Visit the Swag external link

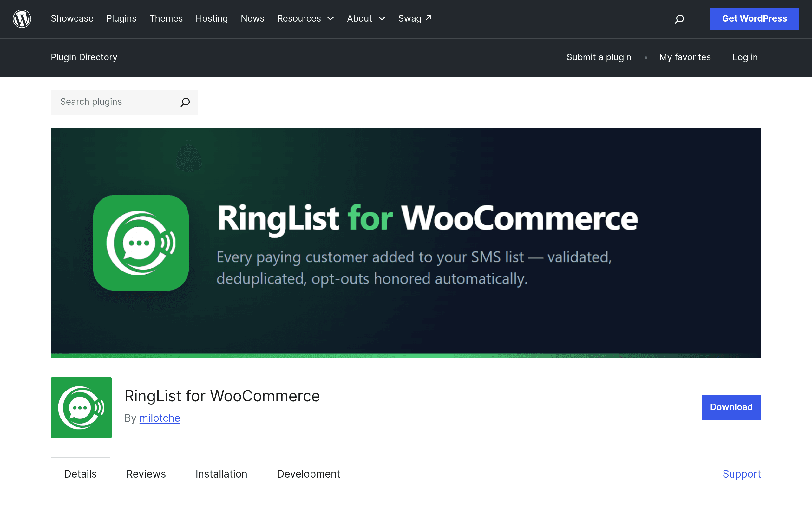(415, 18)
